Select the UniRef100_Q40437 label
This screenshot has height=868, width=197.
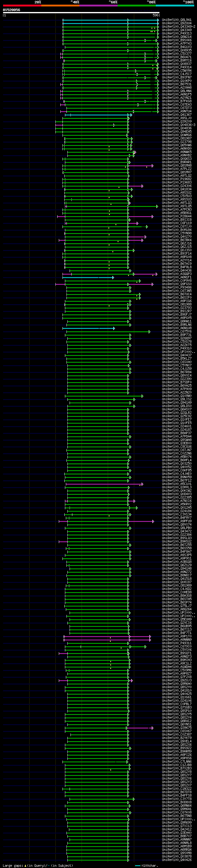coord(176,355)
